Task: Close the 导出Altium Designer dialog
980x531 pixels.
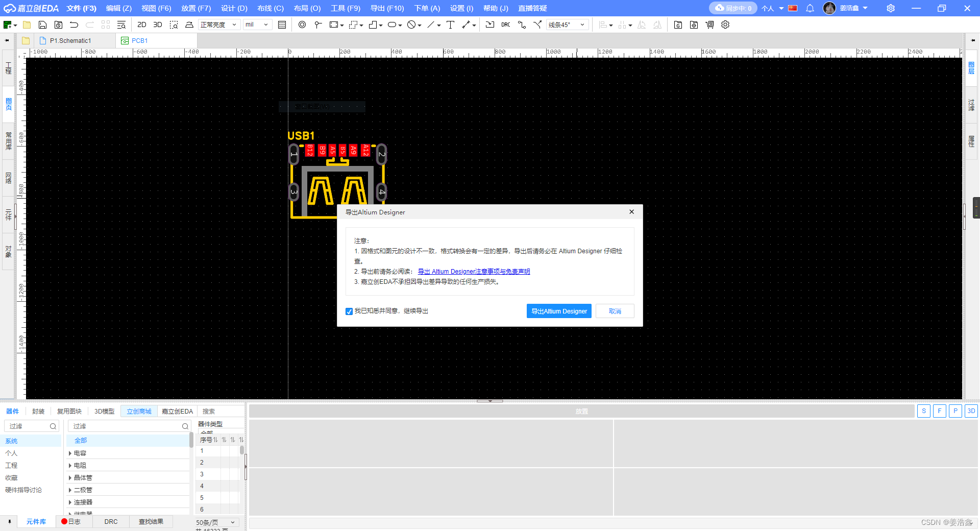Action: pyautogui.click(x=631, y=212)
